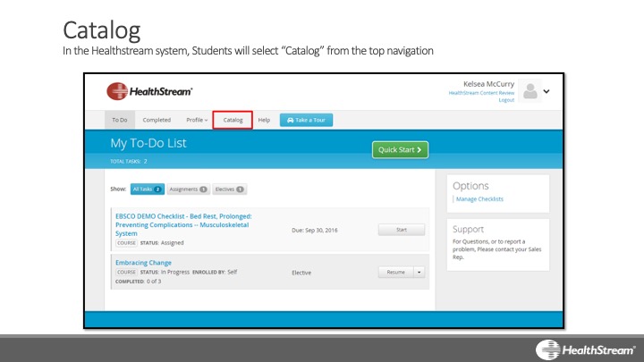Click the COMPLETED: 0 of 3 text
This screenshot has height=362, width=644.
[x=138, y=282]
